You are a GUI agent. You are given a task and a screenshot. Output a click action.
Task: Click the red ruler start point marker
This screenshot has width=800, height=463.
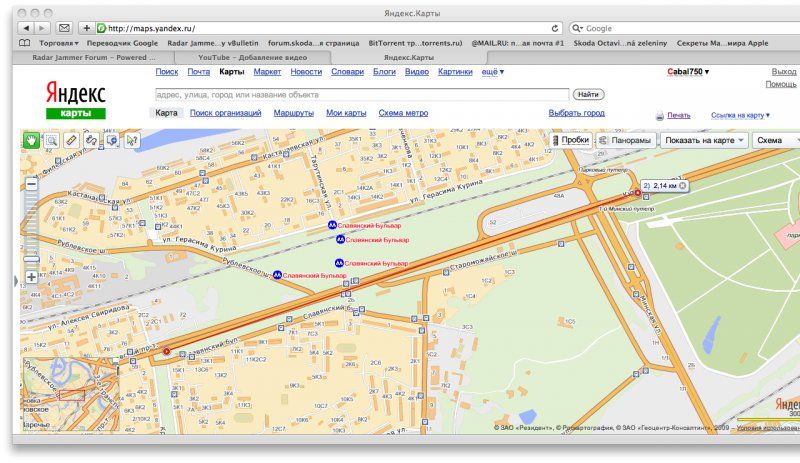click(166, 351)
